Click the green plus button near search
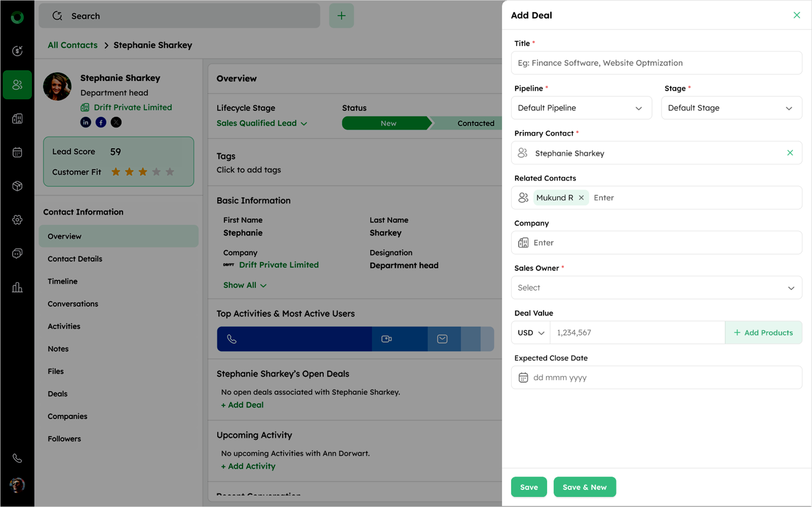The image size is (812, 507). pyautogui.click(x=341, y=16)
